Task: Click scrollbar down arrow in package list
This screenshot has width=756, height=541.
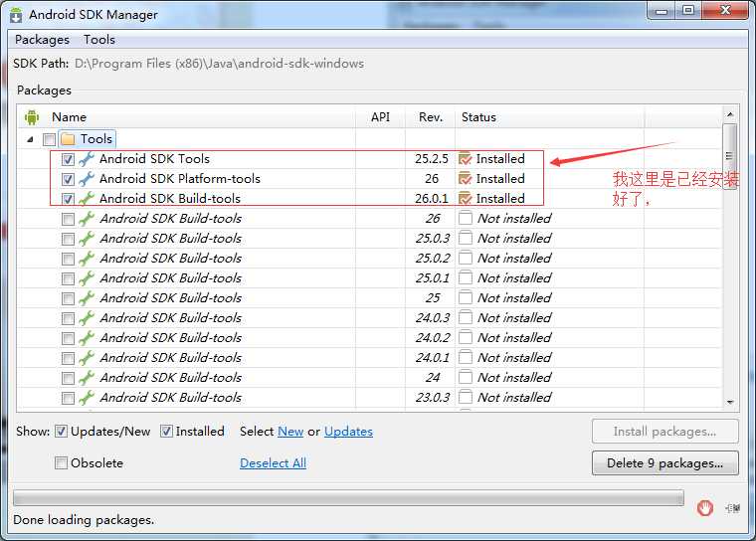Action: pos(730,402)
